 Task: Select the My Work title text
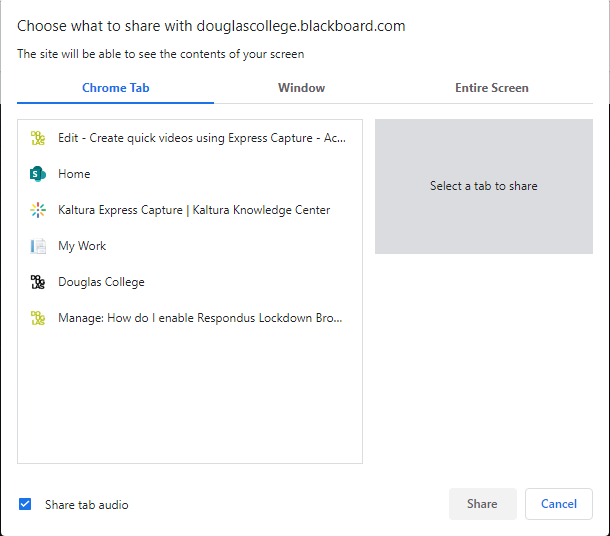click(x=82, y=246)
